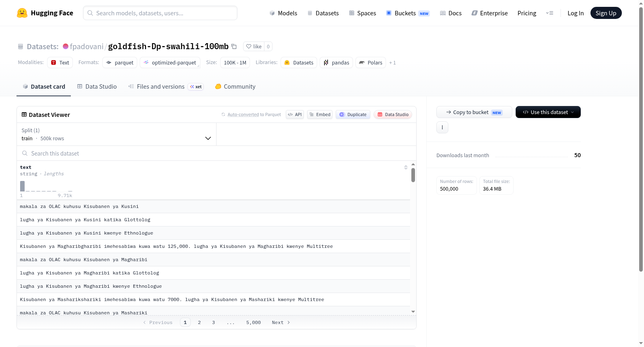Open the Datasets library tag
This screenshot has height=347, width=644.
click(299, 62)
